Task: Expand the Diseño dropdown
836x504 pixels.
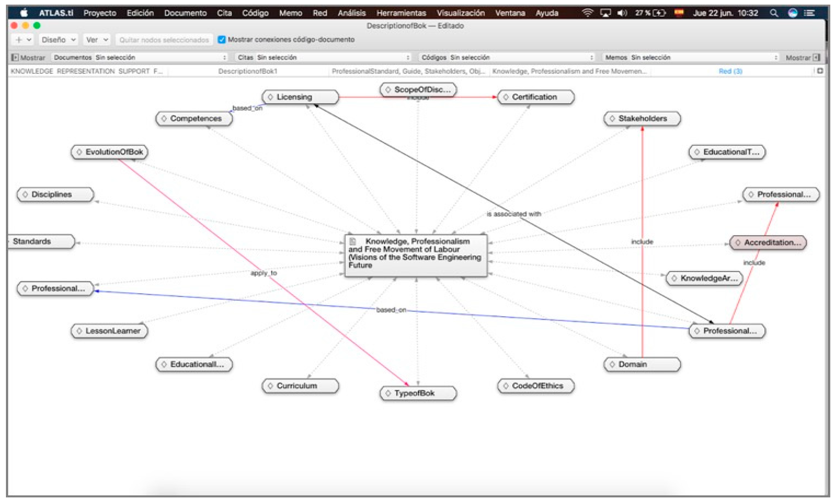Action: (x=58, y=40)
